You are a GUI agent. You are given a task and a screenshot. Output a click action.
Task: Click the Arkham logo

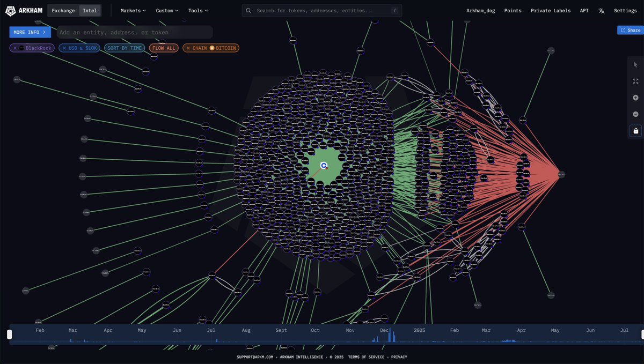(x=23, y=11)
